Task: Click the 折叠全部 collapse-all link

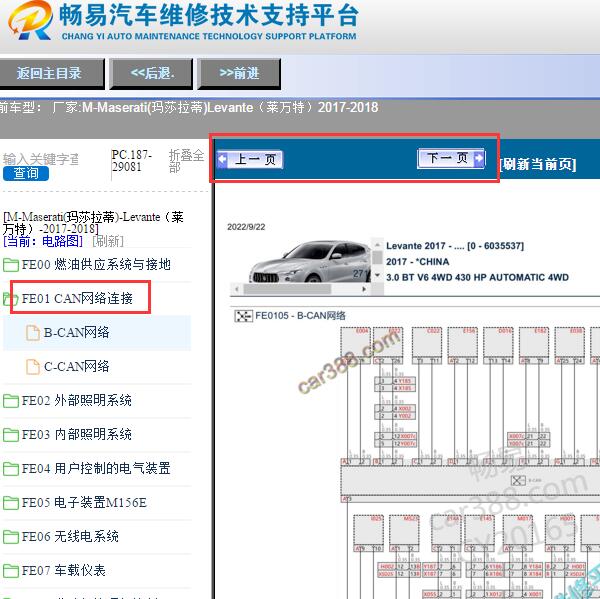Action: pos(186,161)
